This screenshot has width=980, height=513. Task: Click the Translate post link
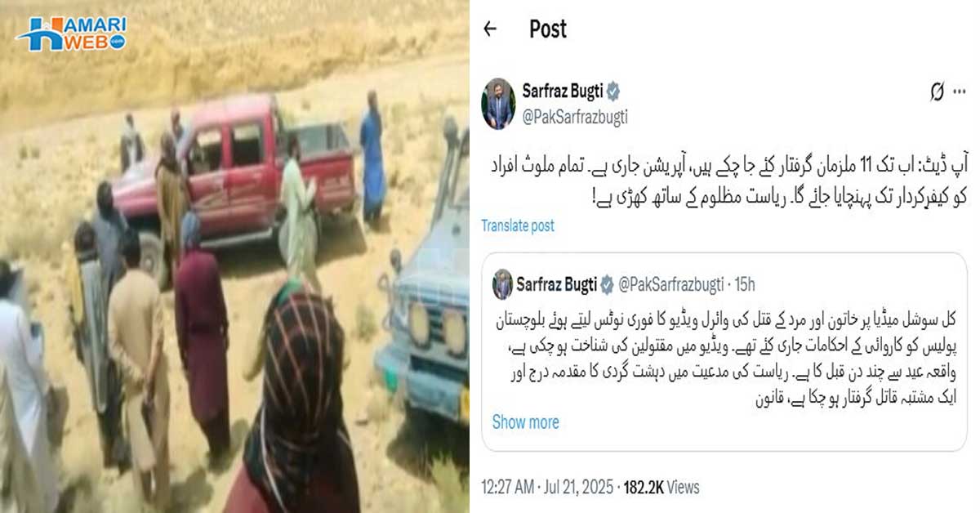[518, 225]
